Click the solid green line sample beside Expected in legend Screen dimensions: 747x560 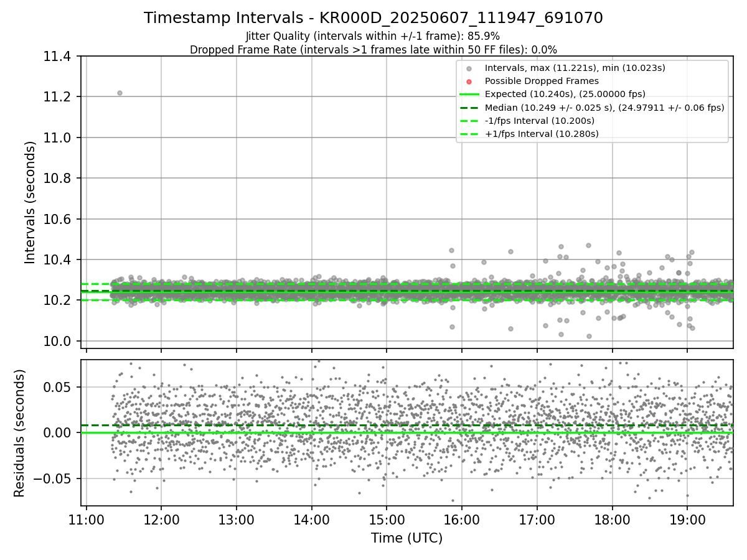[x=469, y=95]
